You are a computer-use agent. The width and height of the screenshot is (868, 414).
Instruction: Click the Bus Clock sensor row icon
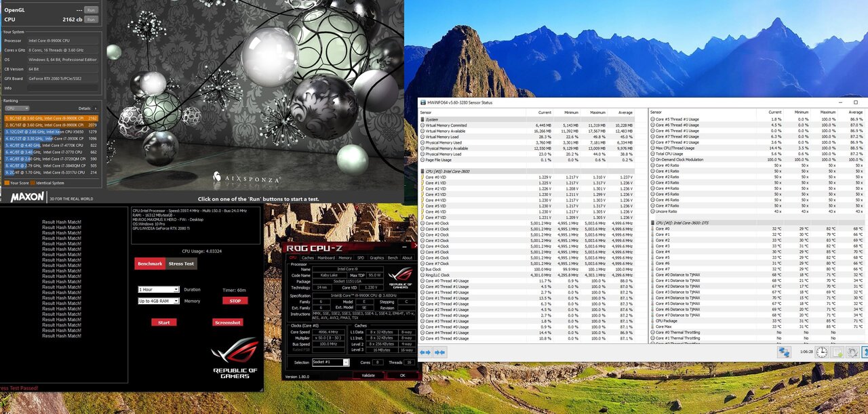tap(422, 269)
